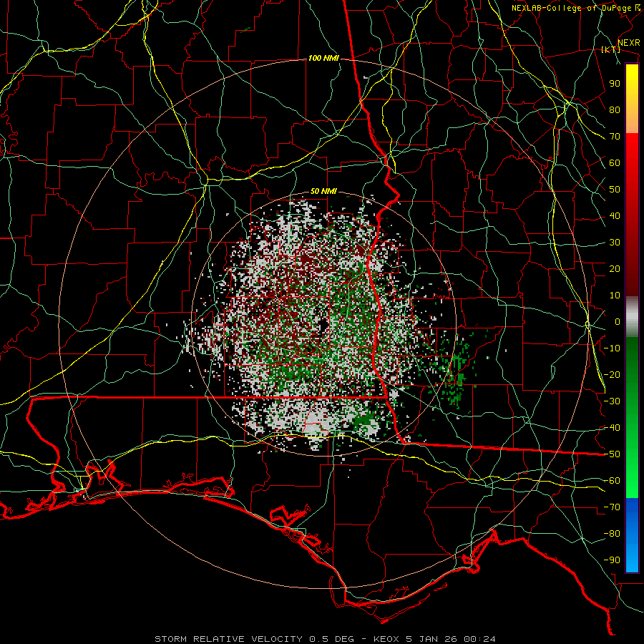Select the -50 scale value
The height and width of the screenshot is (644, 644).
click(x=612, y=454)
